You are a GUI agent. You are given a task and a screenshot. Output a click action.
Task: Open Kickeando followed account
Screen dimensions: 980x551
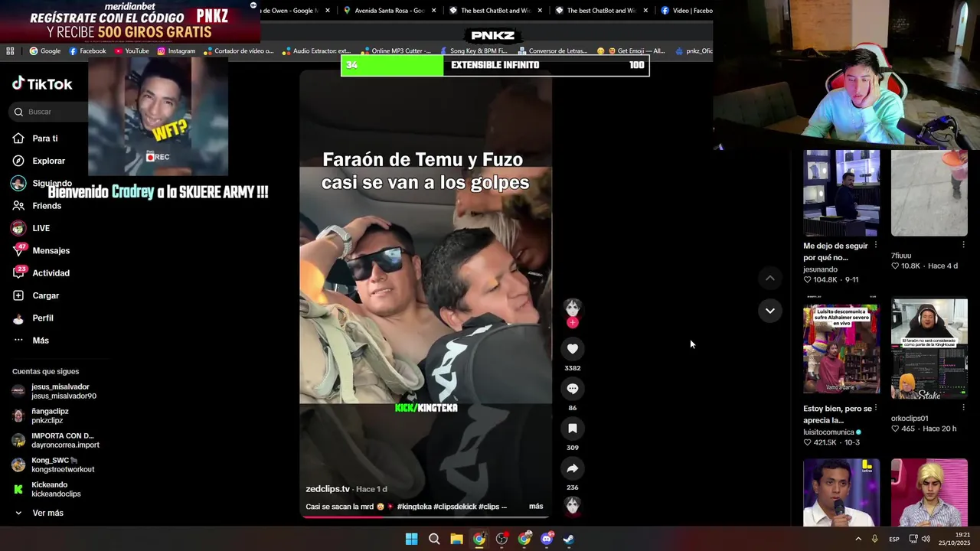(x=51, y=489)
